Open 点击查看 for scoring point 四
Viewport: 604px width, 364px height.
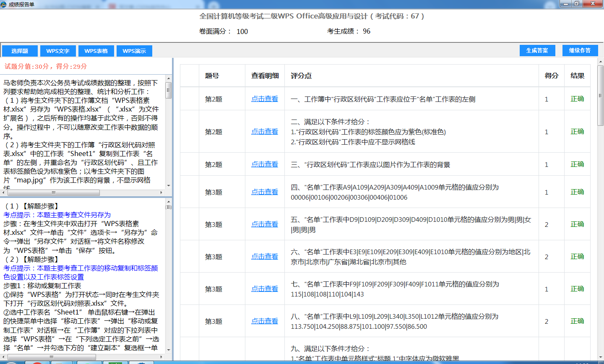click(265, 192)
